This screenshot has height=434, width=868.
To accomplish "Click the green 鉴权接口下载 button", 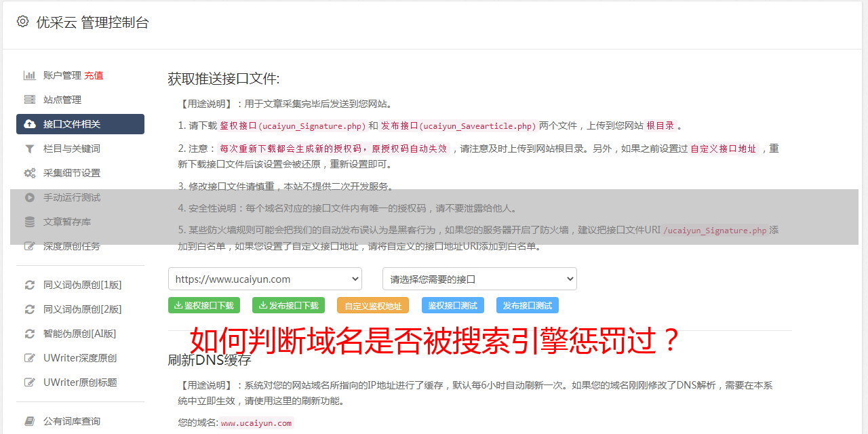I will (x=203, y=305).
